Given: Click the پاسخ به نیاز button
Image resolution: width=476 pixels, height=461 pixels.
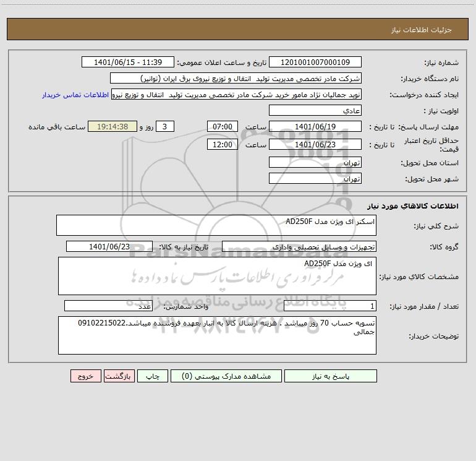Looking at the screenshot, I should [x=330, y=376].
